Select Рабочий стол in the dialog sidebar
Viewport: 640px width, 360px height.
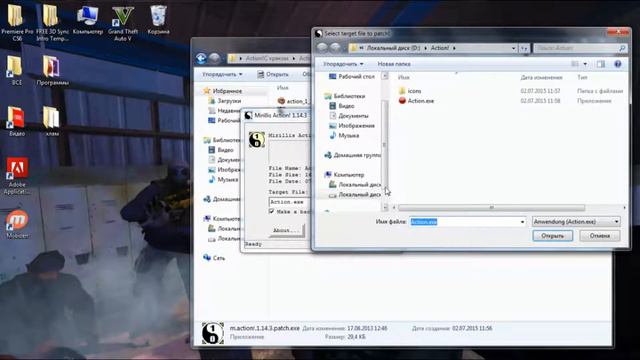351,76
